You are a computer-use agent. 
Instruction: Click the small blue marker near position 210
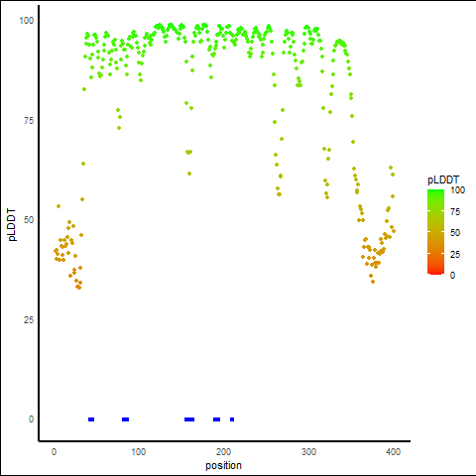point(232,419)
